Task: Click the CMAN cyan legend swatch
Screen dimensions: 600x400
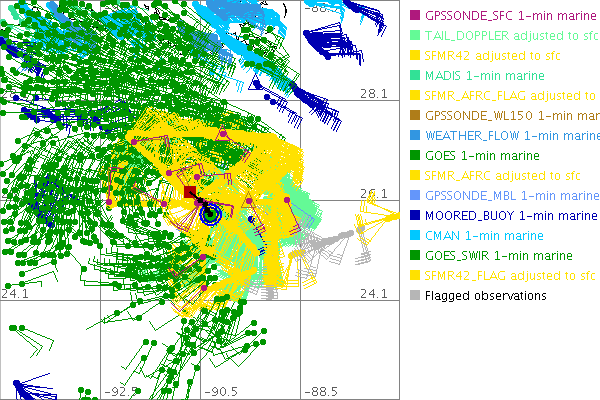Action: [x=415, y=236]
